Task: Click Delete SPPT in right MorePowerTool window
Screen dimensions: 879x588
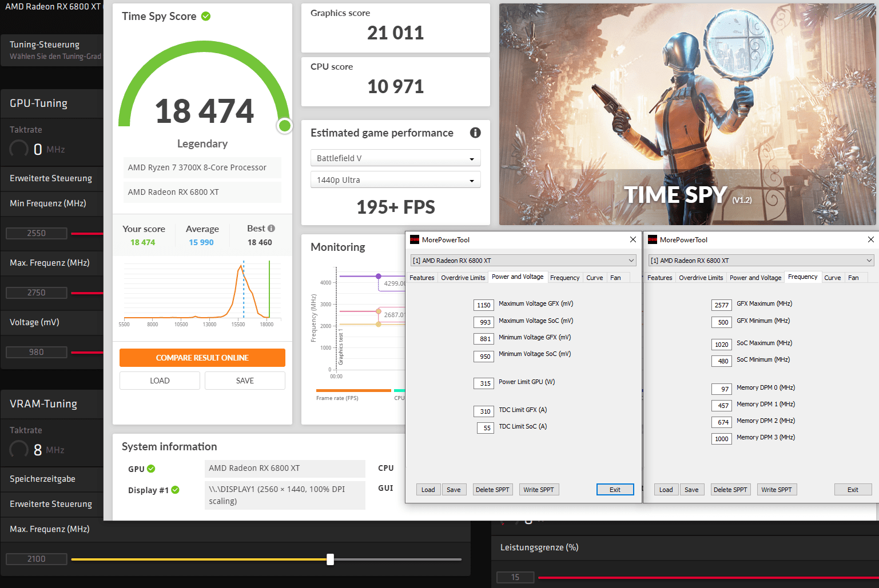Action: click(730, 490)
